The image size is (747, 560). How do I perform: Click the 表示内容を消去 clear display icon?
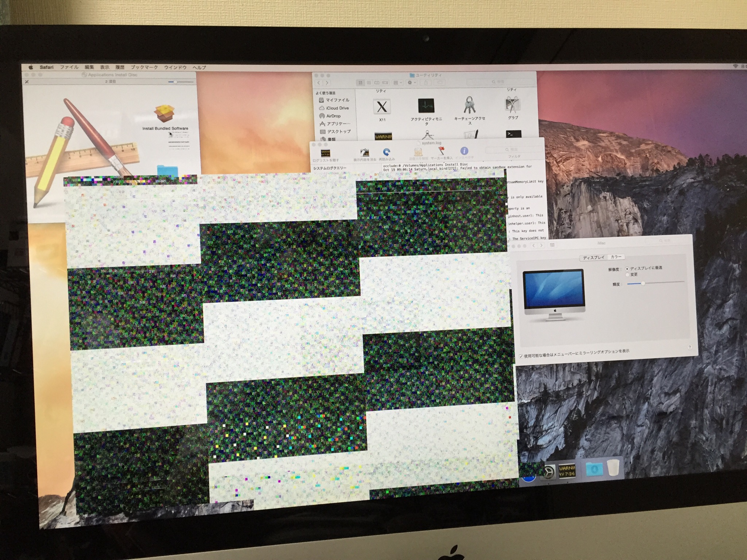(364, 153)
